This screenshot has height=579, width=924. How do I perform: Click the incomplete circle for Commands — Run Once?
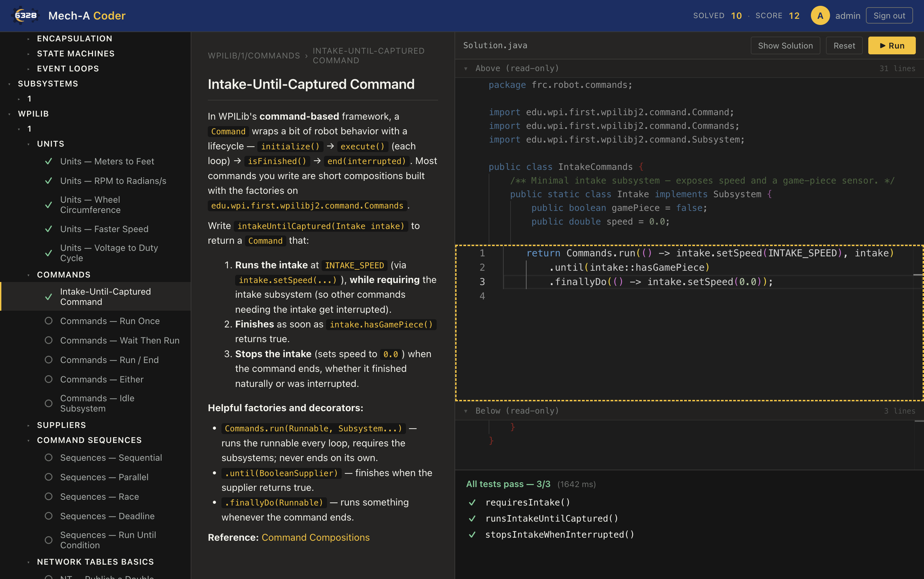(49, 321)
